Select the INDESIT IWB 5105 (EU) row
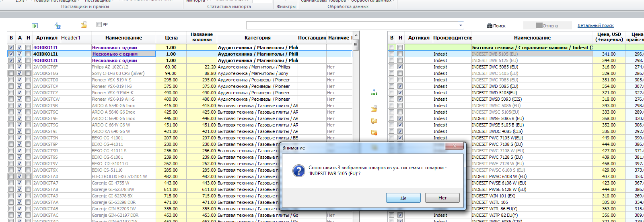 (x=532, y=54)
